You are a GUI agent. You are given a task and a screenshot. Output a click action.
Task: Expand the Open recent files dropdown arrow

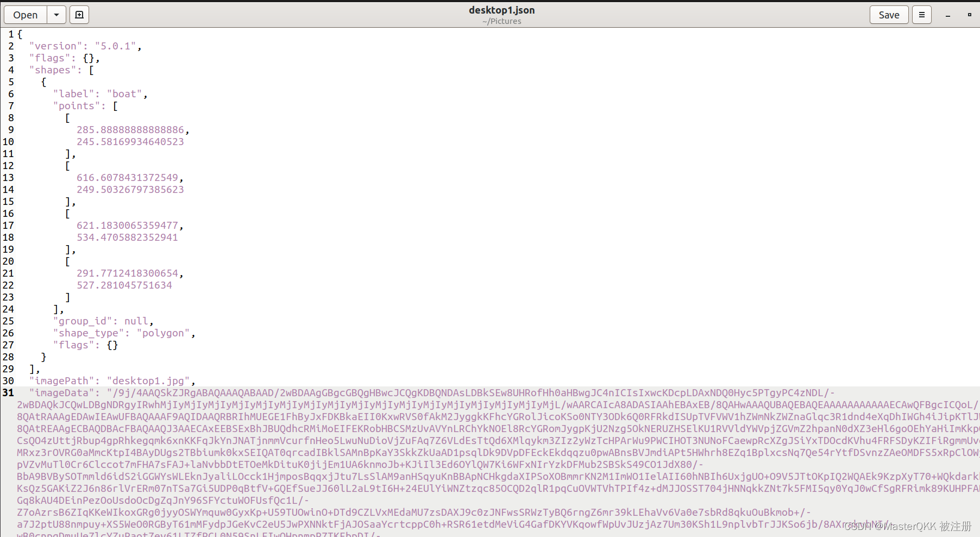pos(56,15)
